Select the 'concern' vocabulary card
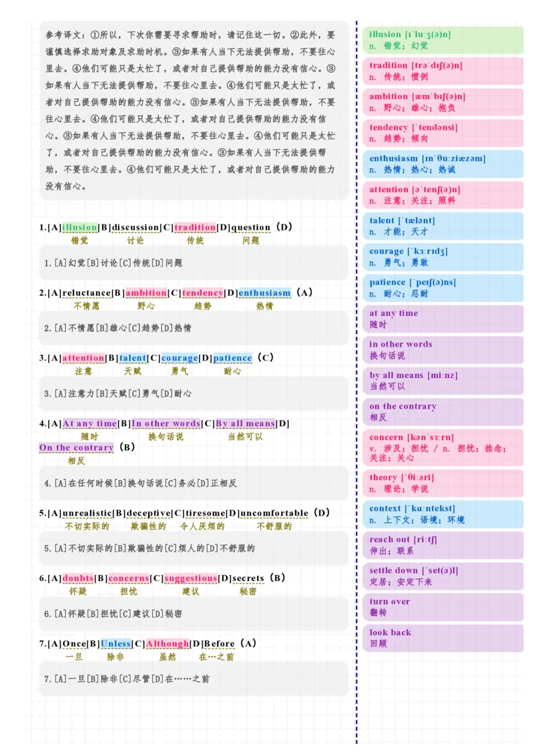 [x=443, y=447]
